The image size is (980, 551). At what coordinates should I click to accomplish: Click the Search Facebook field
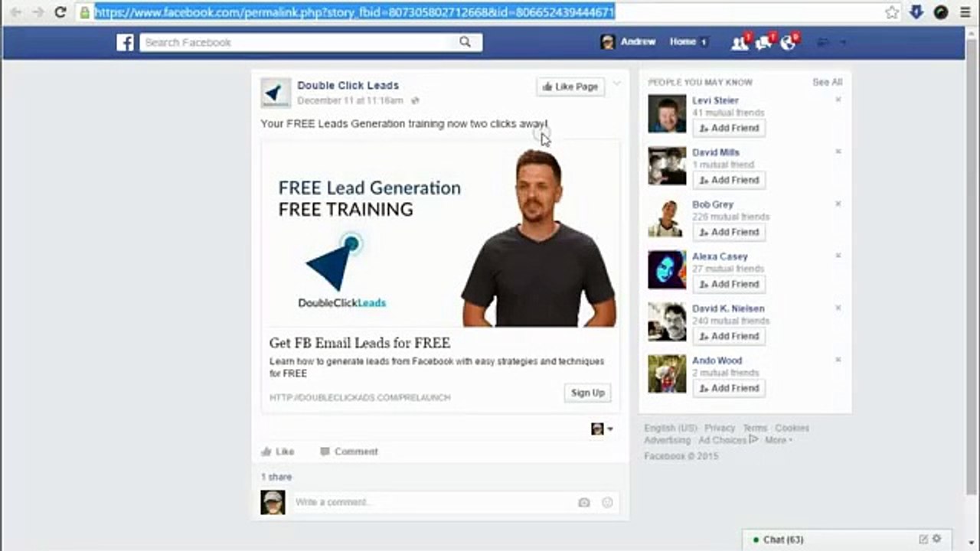[299, 42]
